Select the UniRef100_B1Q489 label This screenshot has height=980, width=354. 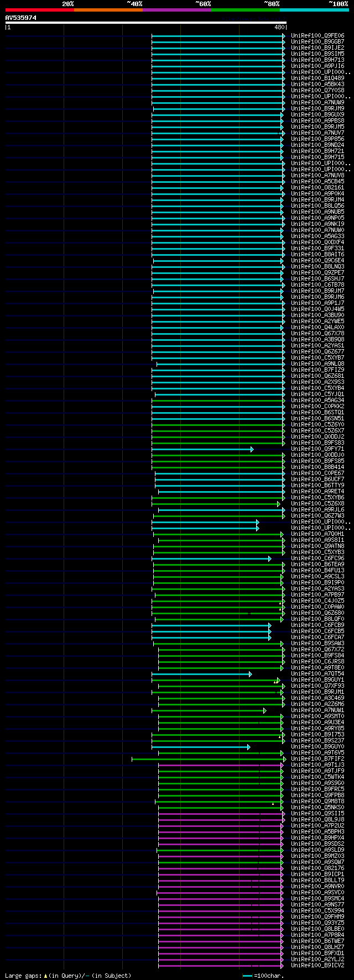[317, 78]
